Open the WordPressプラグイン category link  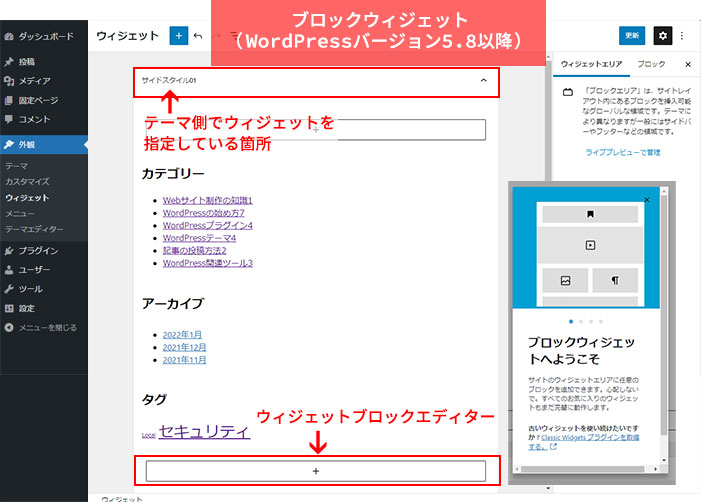click(x=207, y=225)
